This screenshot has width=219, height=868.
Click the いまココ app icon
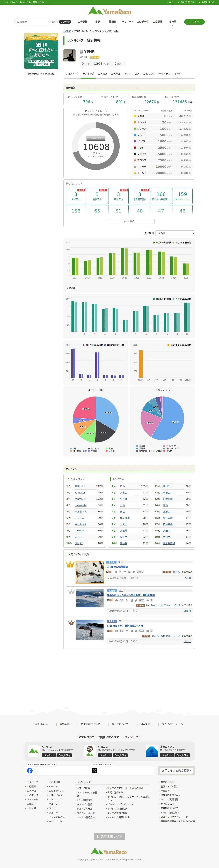coord(90,751)
